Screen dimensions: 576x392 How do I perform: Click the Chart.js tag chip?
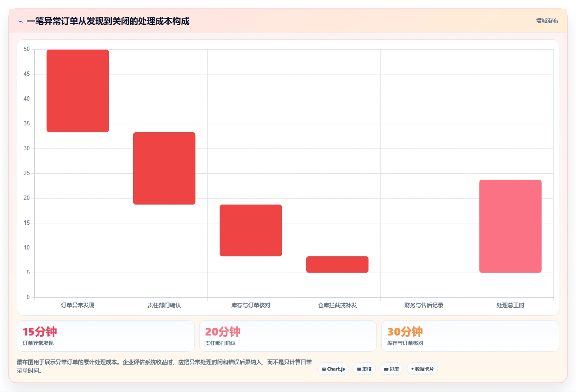333,369
